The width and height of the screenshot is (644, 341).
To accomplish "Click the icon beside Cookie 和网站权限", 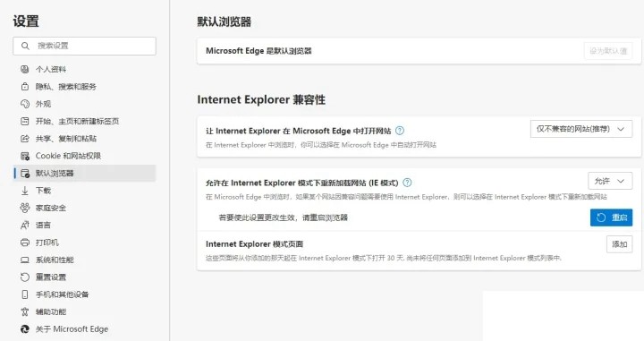I will 25,156.
